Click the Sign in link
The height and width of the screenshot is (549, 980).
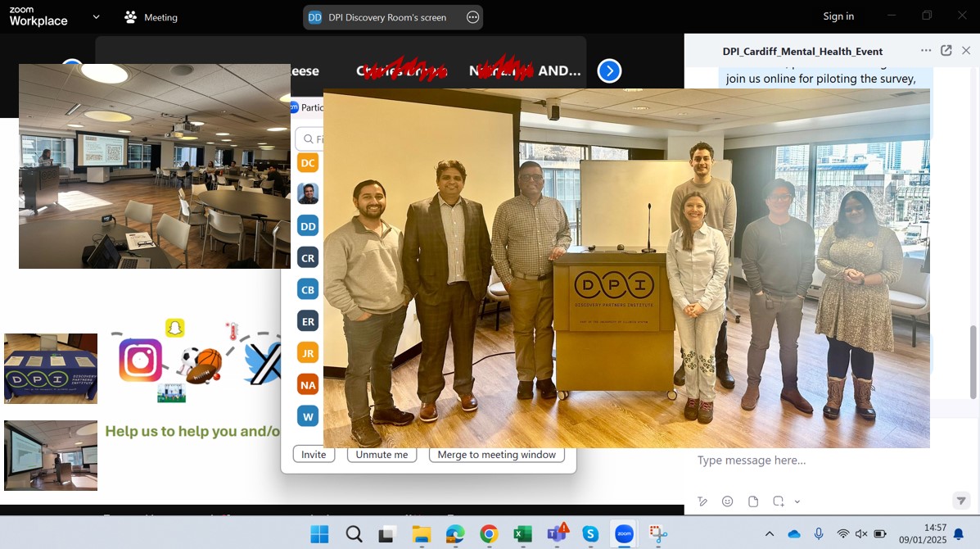[838, 16]
